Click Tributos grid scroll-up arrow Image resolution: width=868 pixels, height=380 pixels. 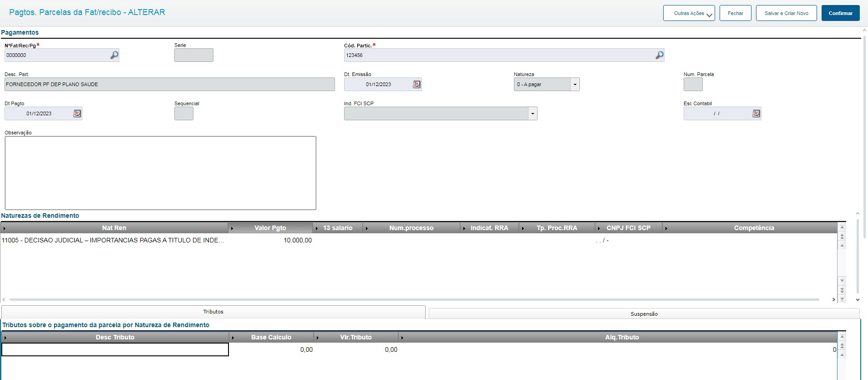click(x=842, y=354)
